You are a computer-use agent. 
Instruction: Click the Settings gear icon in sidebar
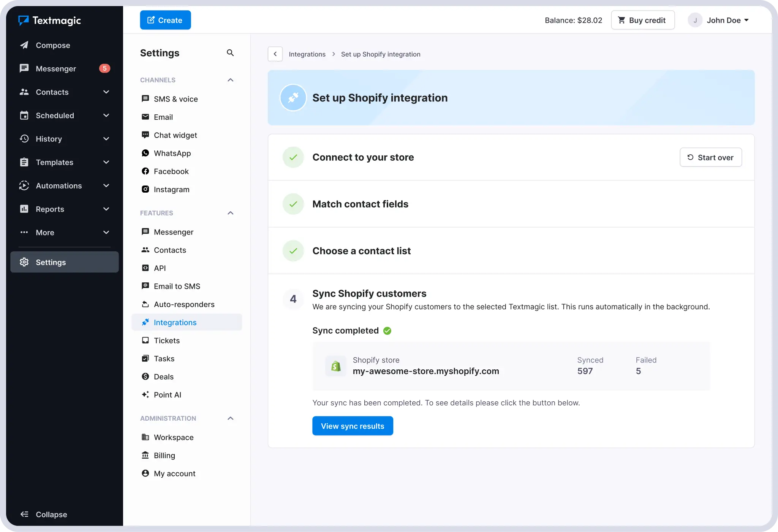click(24, 262)
